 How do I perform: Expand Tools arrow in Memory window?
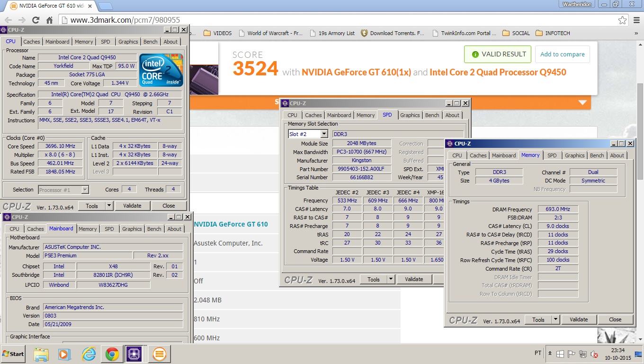(555, 319)
